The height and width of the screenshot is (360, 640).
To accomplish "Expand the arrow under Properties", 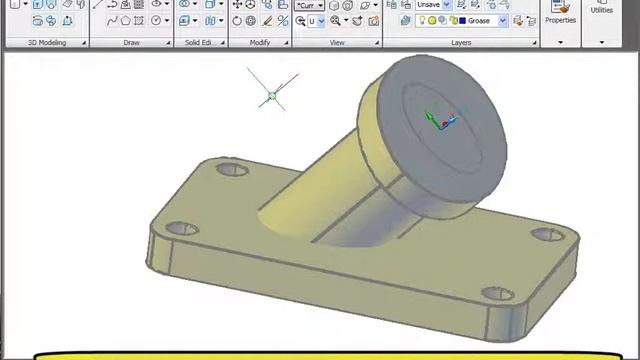I will pyautogui.click(x=560, y=42).
